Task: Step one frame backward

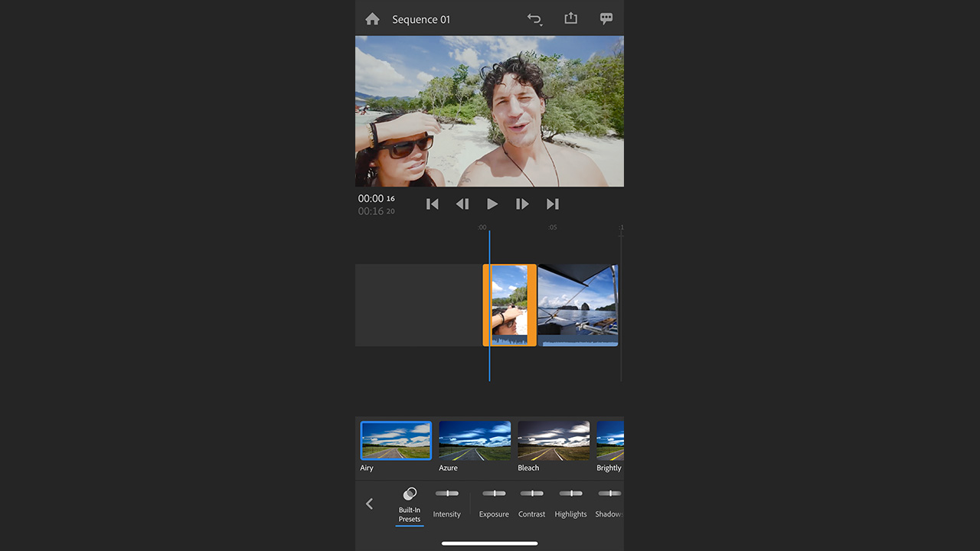Action: pyautogui.click(x=462, y=204)
